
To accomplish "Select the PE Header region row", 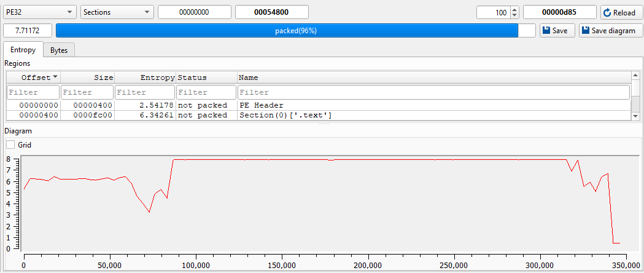I will point(261,105).
